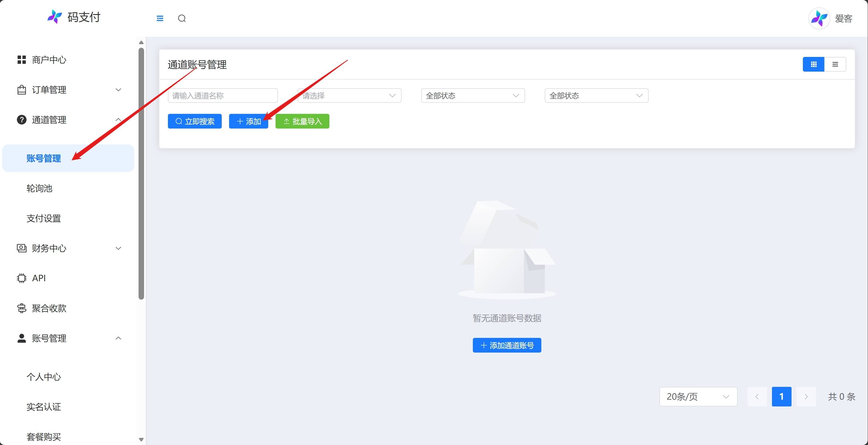Click the 添加通道账号 button
Viewport: 868px width, 445px height.
point(507,345)
